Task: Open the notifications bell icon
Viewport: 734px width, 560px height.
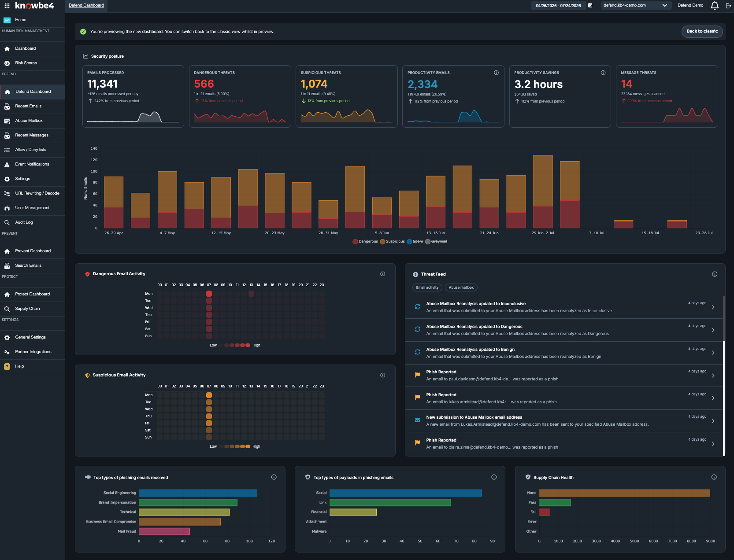Action: click(x=715, y=5)
